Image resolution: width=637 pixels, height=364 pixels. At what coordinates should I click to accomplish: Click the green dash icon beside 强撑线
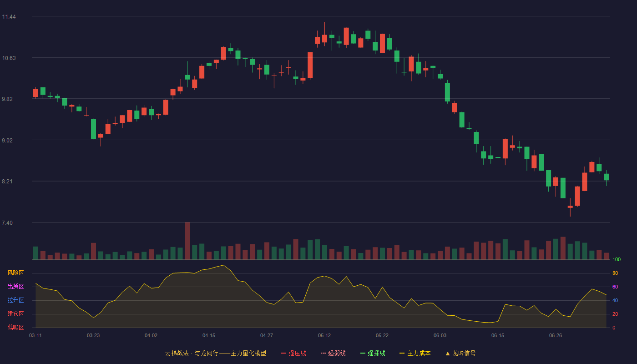coord(363,353)
